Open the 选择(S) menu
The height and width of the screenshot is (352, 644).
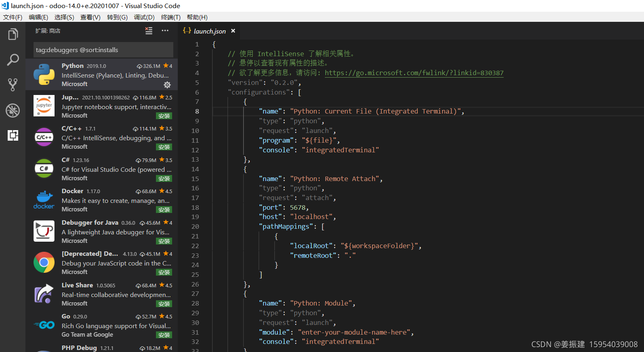point(64,17)
